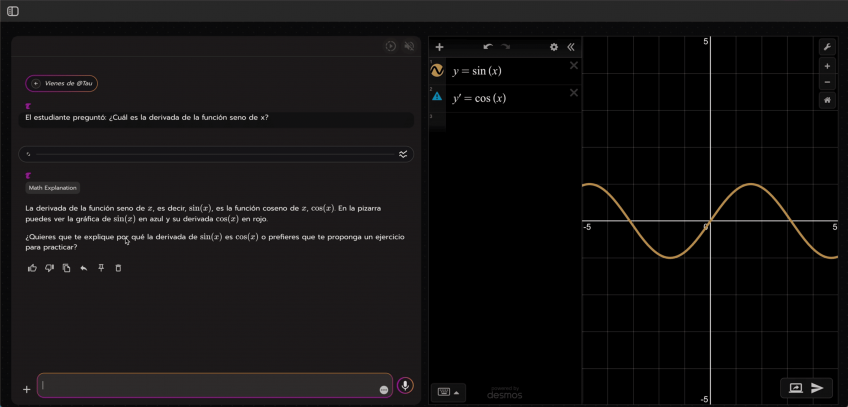Open the Desmos keypad keyboard toggle
The image size is (848, 407).
pyautogui.click(x=448, y=392)
